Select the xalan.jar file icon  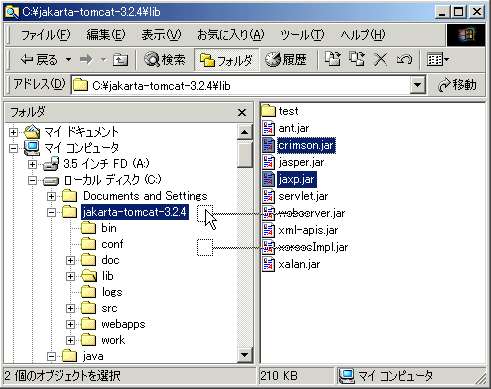tap(268, 264)
